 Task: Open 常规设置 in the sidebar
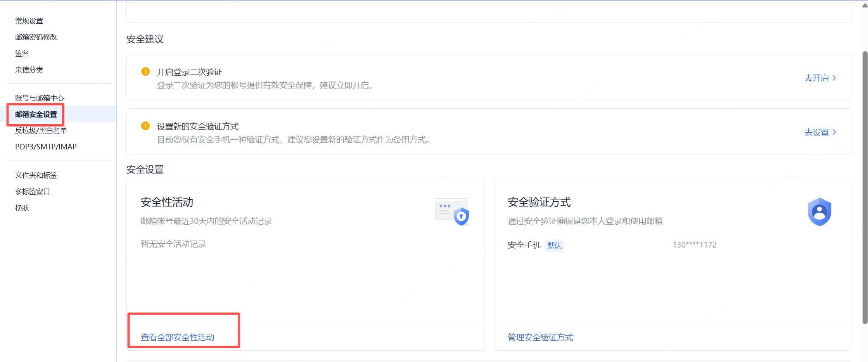pyautogui.click(x=29, y=21)
